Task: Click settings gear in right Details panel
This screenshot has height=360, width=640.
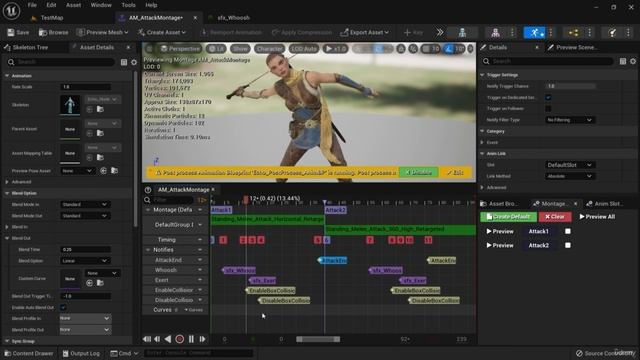Action: point(633,61)
